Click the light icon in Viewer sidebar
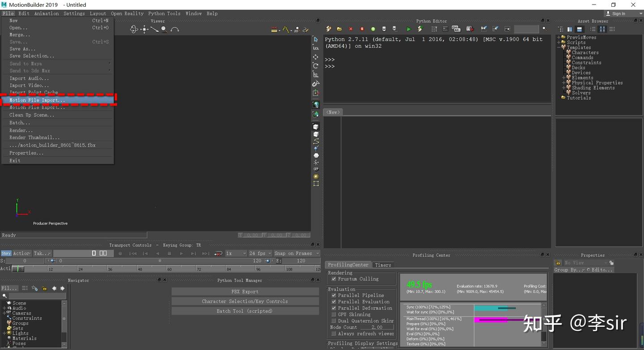 point(316,177)
